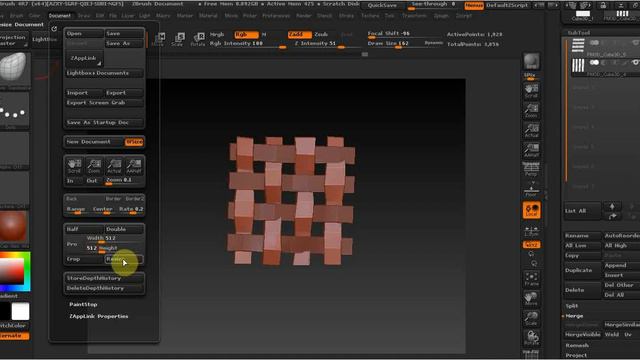
Task: Toggle the Mrgb mode button
Action: 217,35
